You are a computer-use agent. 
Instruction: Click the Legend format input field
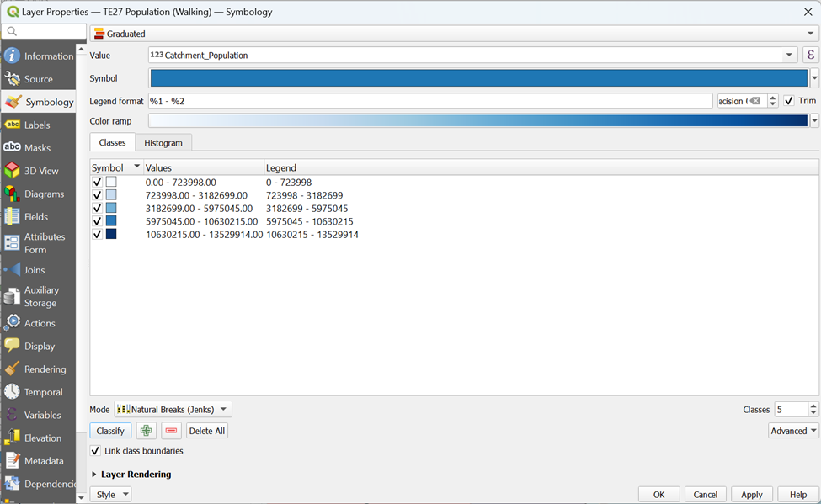point(429,101)
